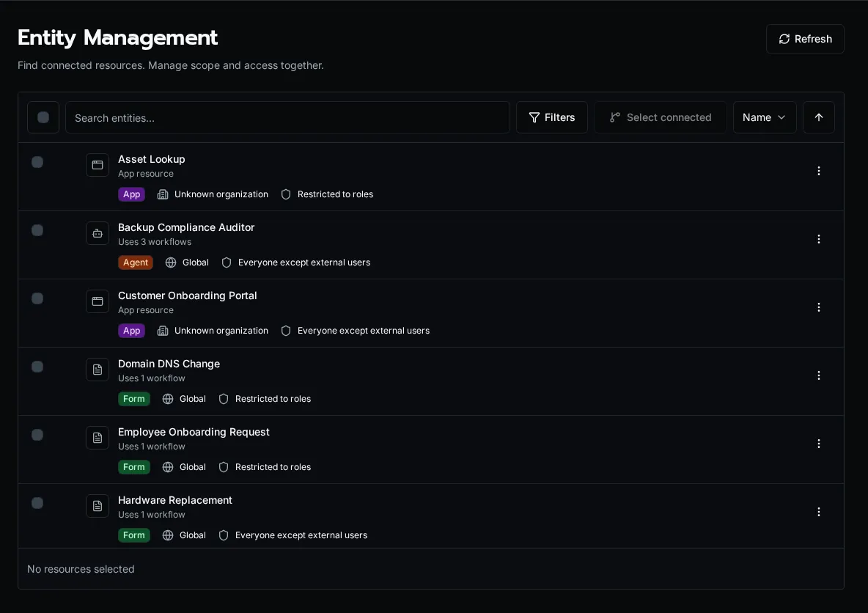Toggle ascending sort direction arrow
Screen dimensions: 868x613
click(x=819, y=117)
